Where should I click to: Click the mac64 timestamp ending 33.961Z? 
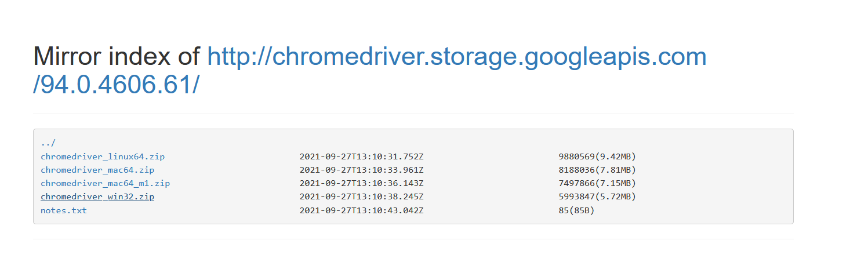pos(361,170)
